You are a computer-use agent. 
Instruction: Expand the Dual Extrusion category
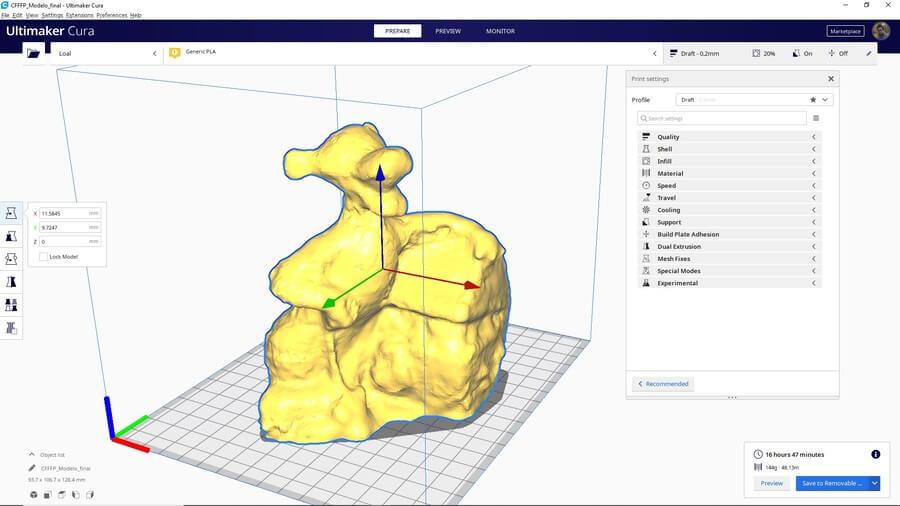[730, 246]
